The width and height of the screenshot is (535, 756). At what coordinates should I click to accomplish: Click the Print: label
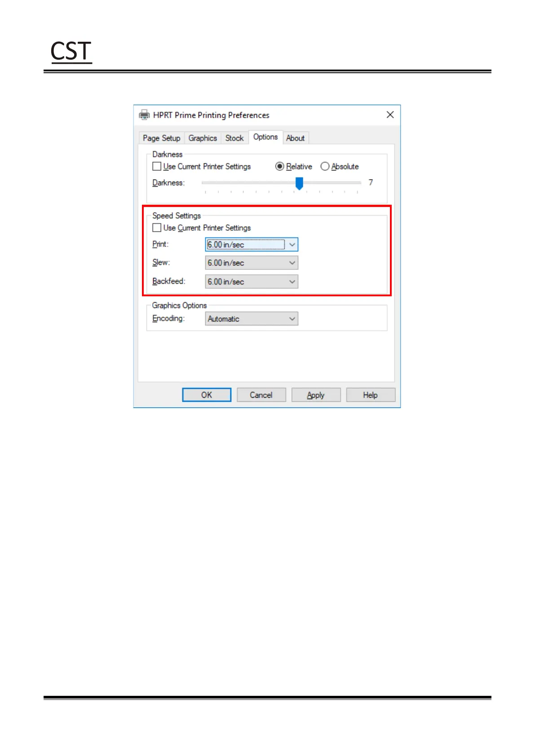click(160, 244)
